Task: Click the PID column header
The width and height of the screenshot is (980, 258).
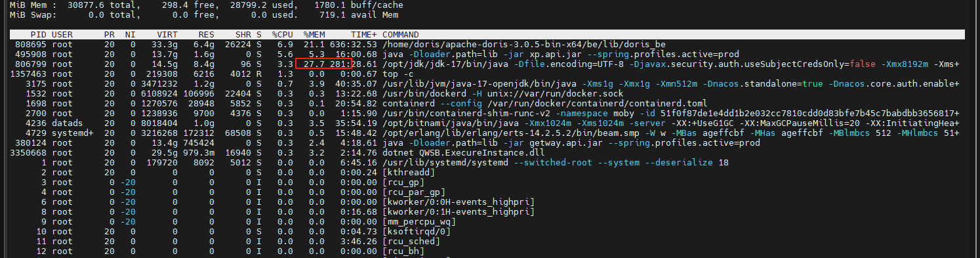Action: 38,34
